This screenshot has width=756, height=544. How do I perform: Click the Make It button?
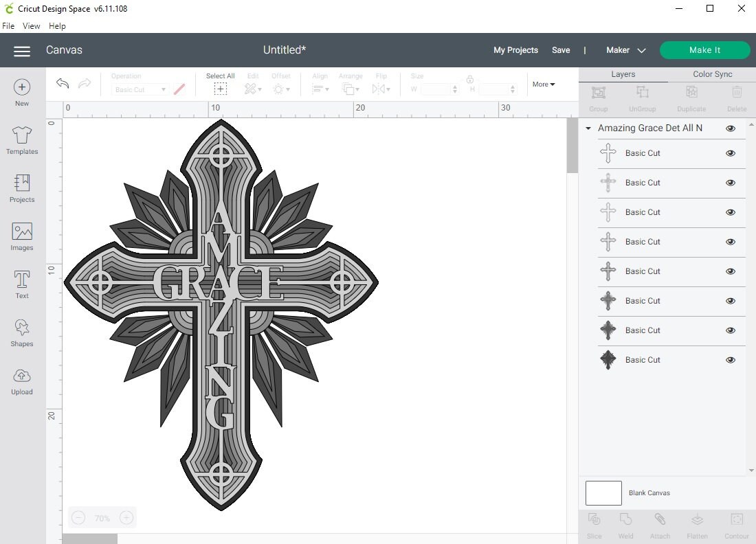click(705, 50)
